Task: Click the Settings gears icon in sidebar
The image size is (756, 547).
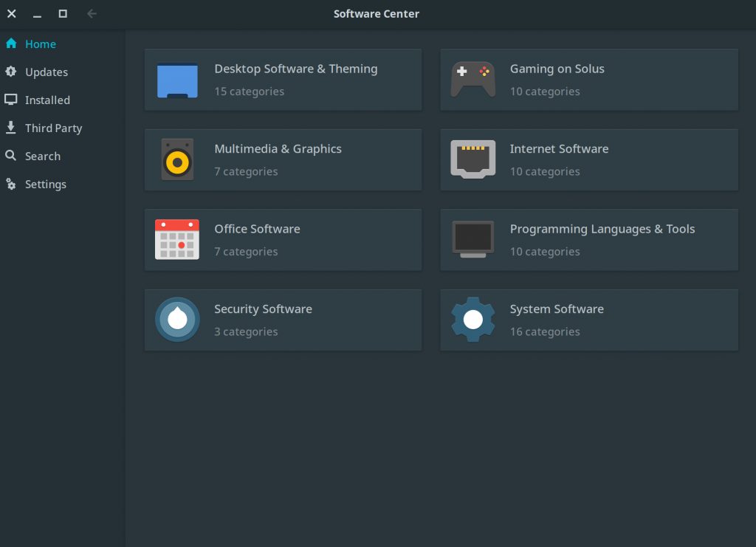Action: tap(10, 184)
